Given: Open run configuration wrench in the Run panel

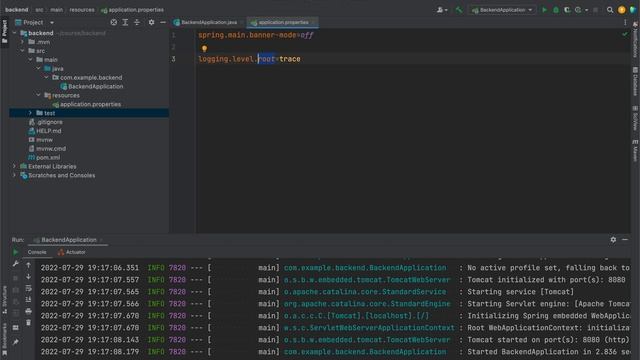Looking at the screenshot, I should tap(16, 264).
